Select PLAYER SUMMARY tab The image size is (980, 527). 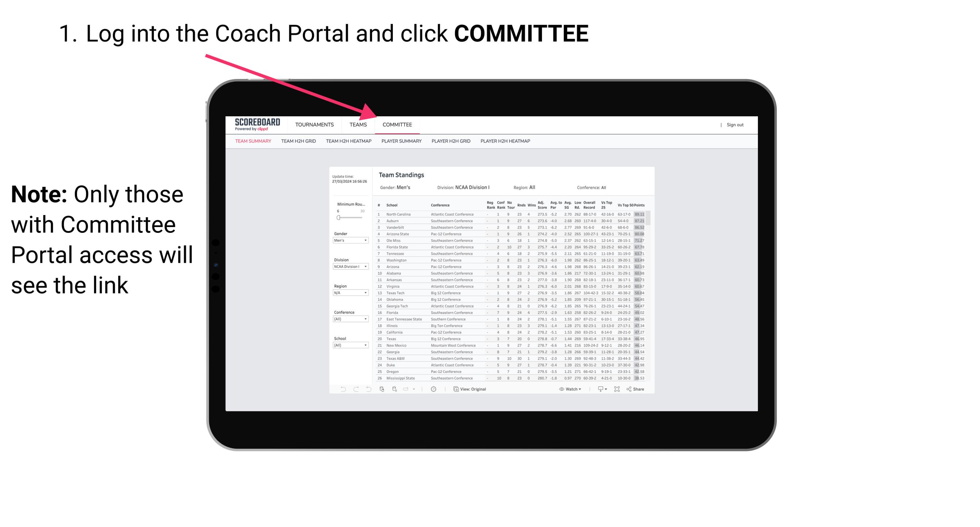(401, 142)
